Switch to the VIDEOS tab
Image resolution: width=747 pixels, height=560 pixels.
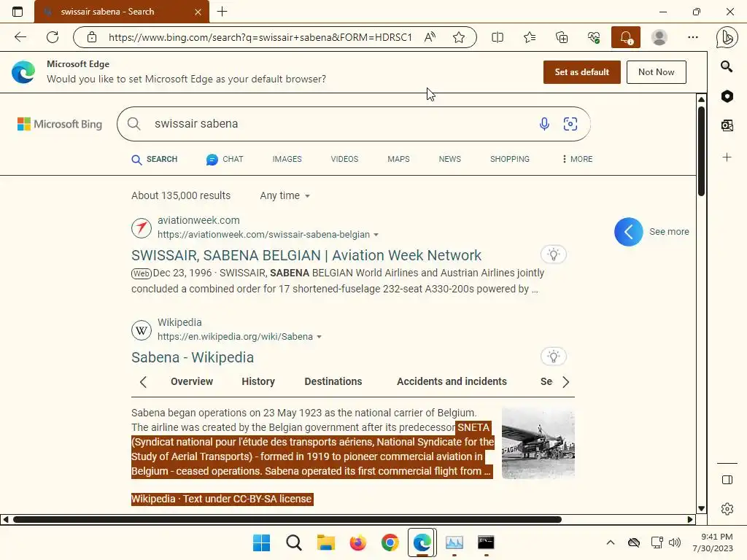click(344, 159)
